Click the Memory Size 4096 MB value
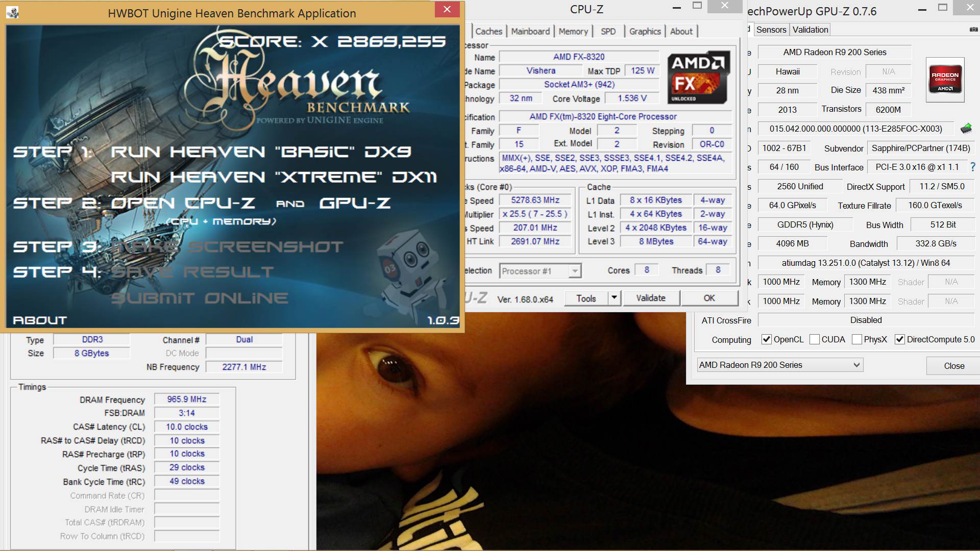This screenshot has width=980, height=551. coord(792,243)
